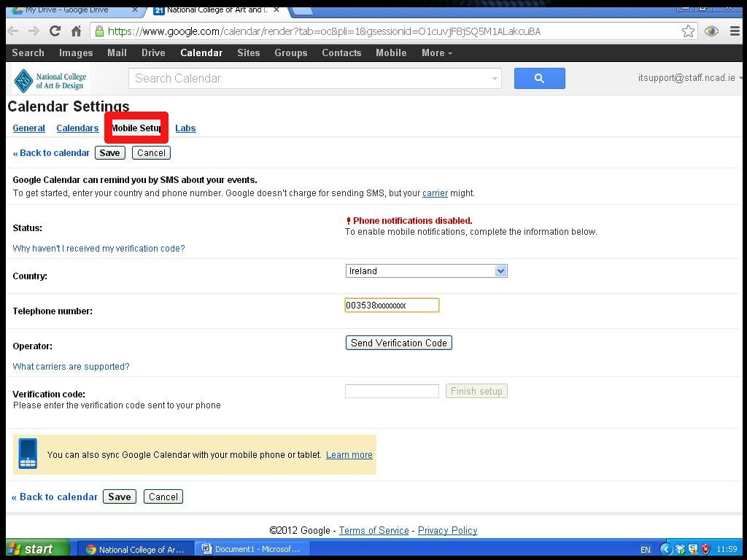Select Calendar in the Google bar
The image size is (747, 560).
click(201, 52)
